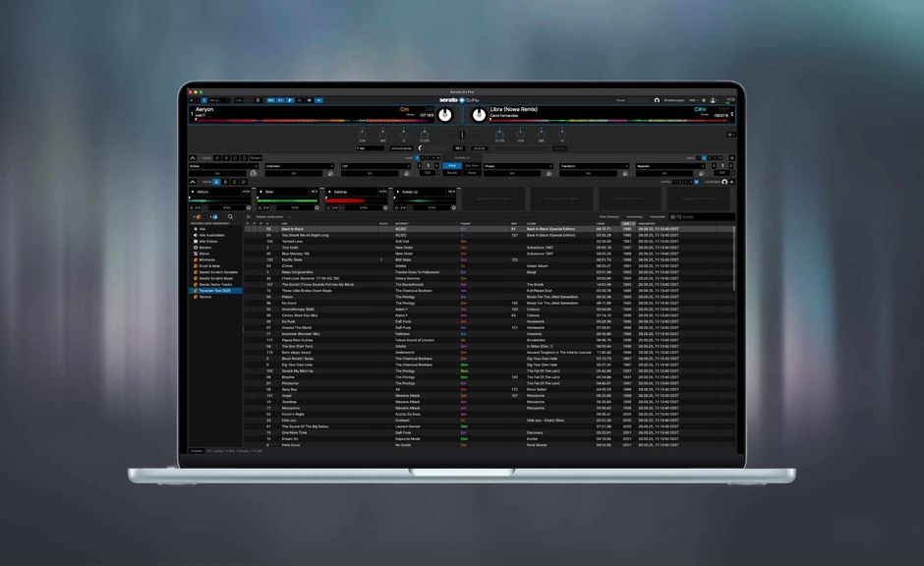Open the Vorbereiten library tab

pyautogui.click(x=634, y=217)
